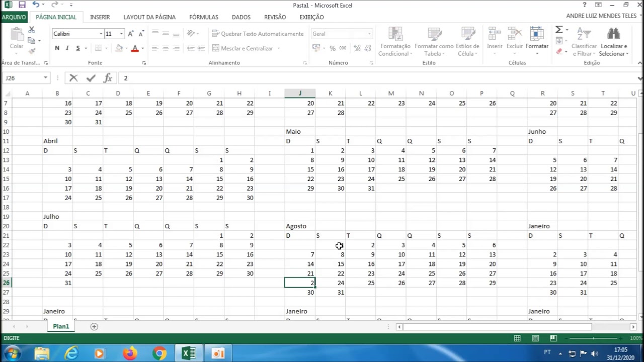Decrease font size with smaller A icon

[x=140, y=34]
